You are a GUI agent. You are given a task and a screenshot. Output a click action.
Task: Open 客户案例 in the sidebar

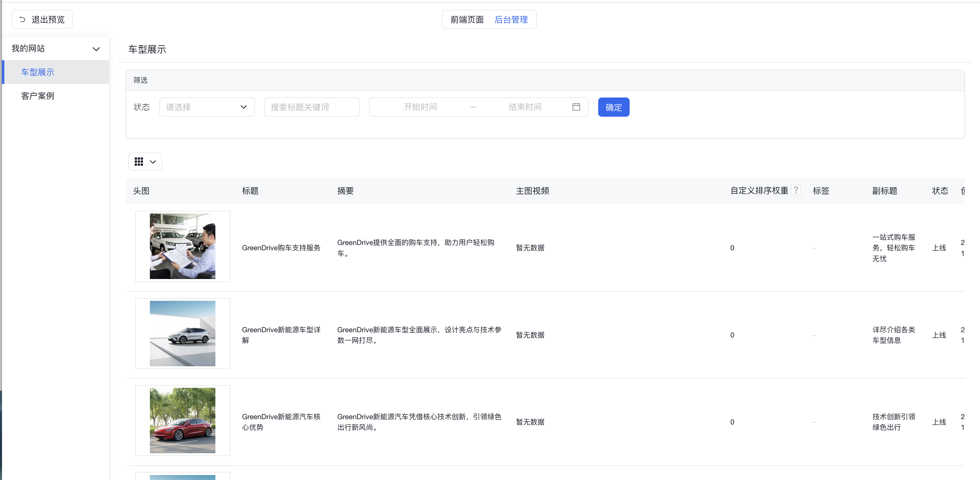pyautogui.click(x=56, y=96)
